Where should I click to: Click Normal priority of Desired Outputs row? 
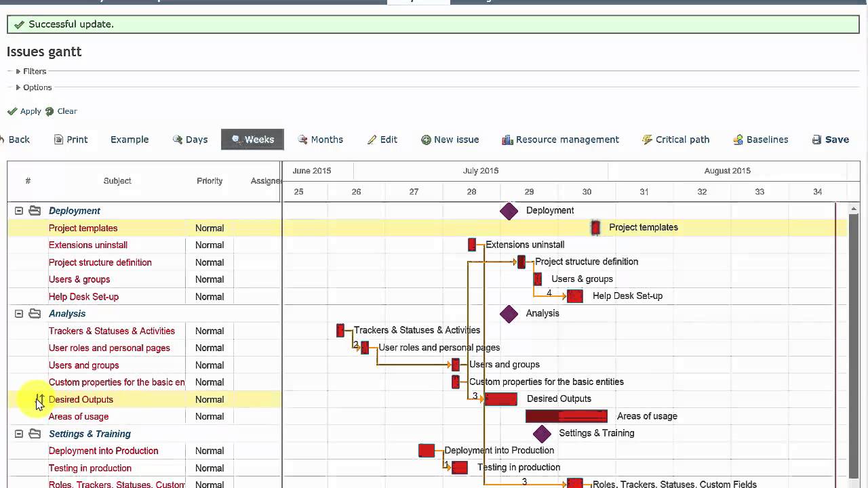click(x=210, y=400)
